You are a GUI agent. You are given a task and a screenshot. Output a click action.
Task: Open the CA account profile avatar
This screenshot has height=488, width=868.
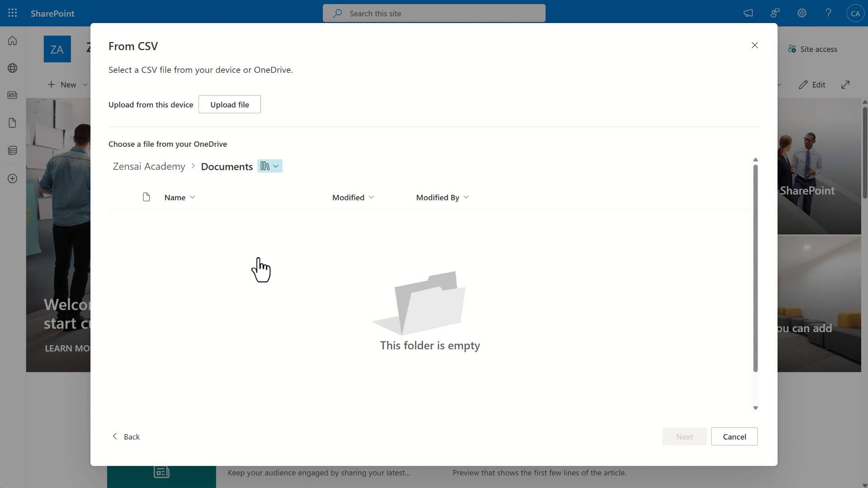point(855,14)
